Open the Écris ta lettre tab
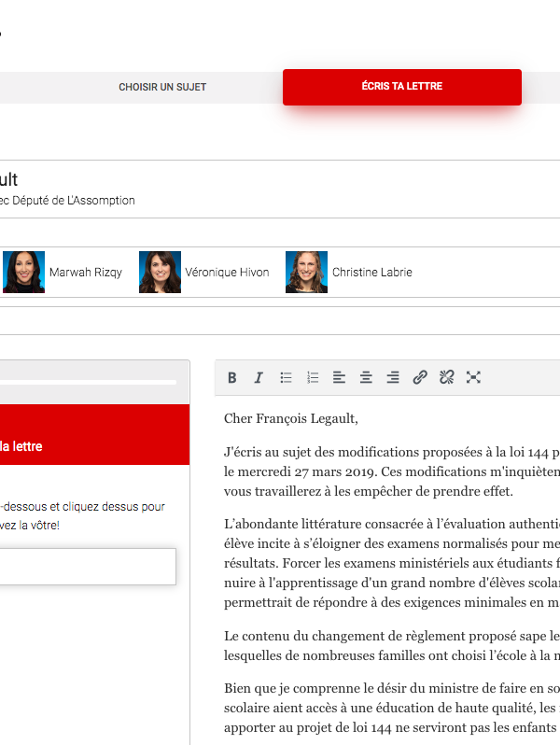Viewport: 560px width, 745px height. coord(402,87)
